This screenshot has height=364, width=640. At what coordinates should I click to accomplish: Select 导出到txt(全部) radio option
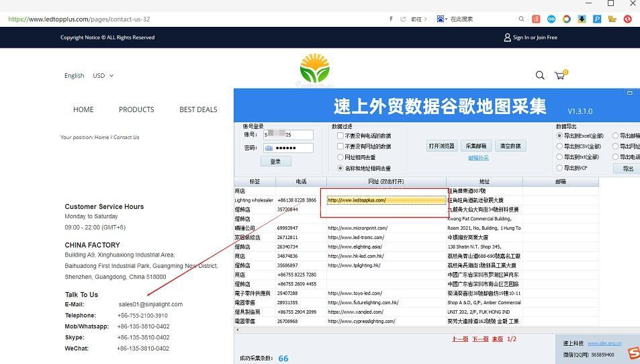pyautogui.click(x=559, y=157)
